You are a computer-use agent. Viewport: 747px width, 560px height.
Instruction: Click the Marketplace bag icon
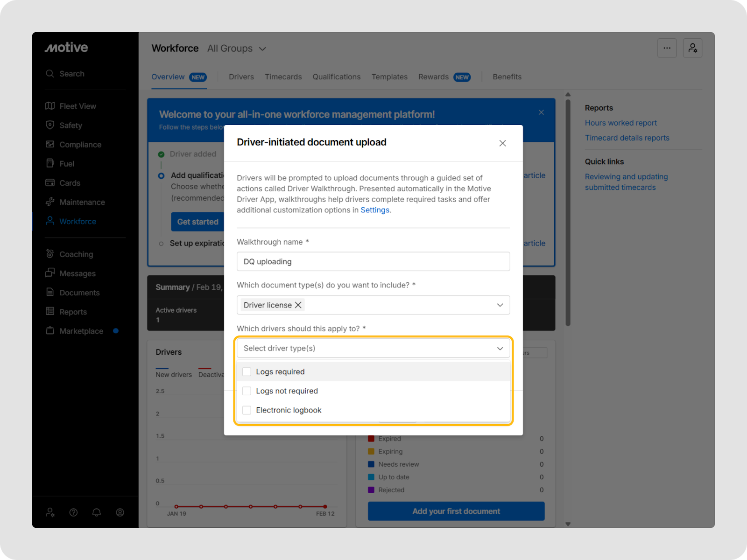coord(50,330)
